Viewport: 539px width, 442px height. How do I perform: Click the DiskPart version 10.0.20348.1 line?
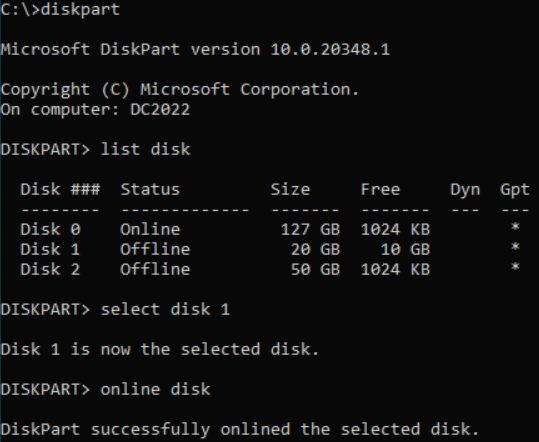(195, 49)
